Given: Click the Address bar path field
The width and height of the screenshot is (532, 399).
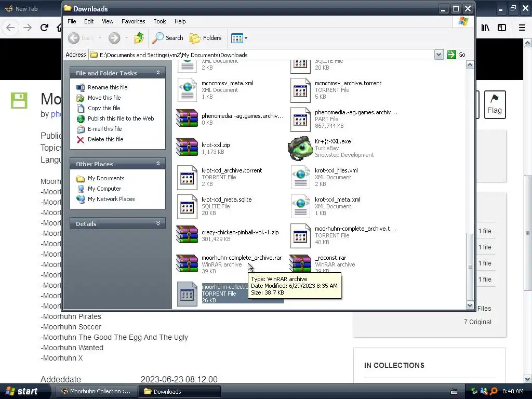Looking at the screenshot, I should pos(262,55).
